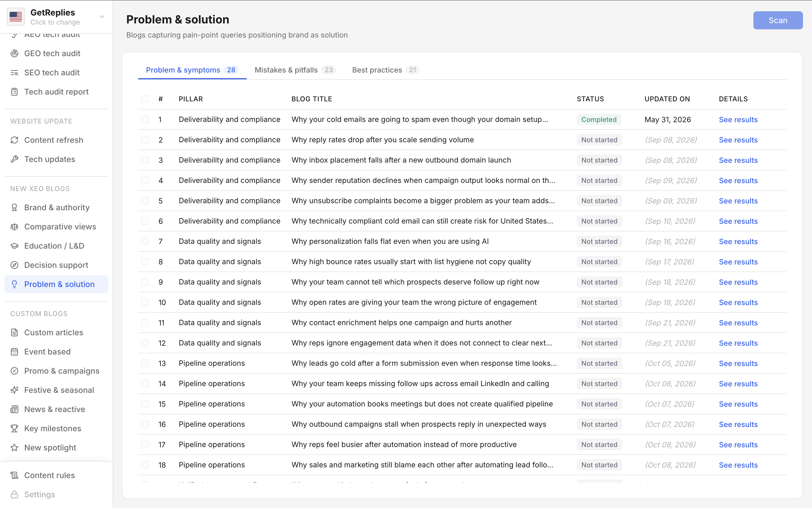Click blog title Why your team cannot tell which prospects
Image resolution: width=812 pixels, height=508 pixels.
tap(415, 282)
